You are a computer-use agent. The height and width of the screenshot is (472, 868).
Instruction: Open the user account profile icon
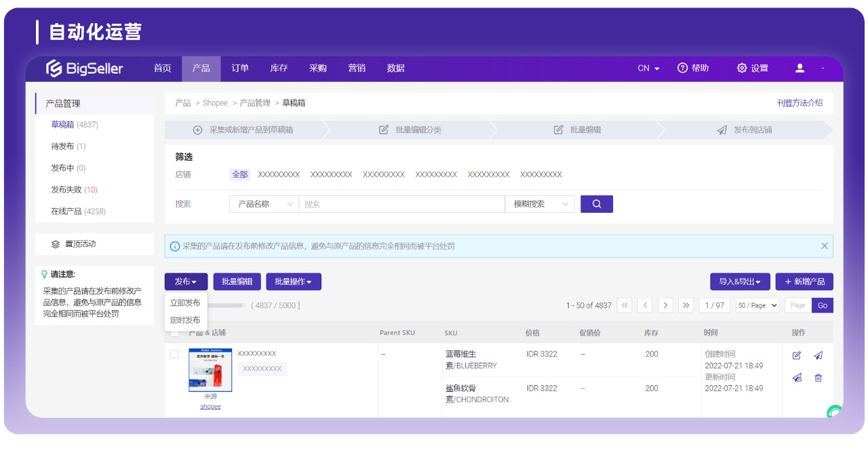pyautogui.click(x=799, y=68)
